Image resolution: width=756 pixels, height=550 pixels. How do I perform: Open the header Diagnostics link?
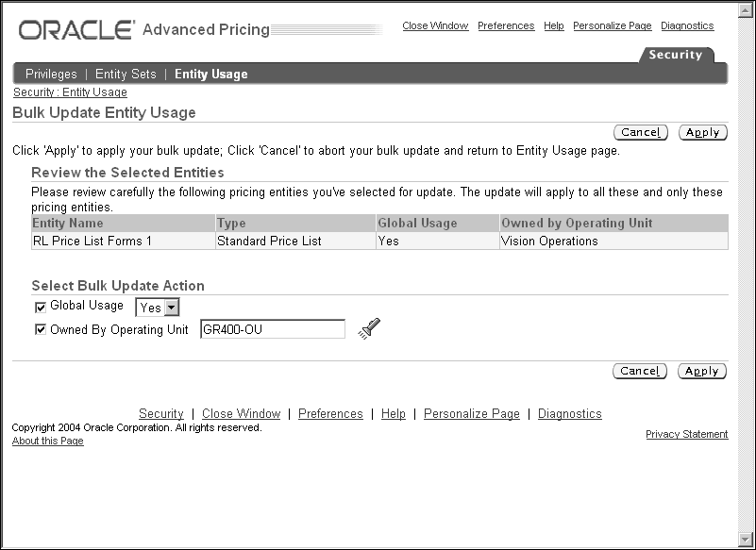pyautogui.click(x=687, y=25)
